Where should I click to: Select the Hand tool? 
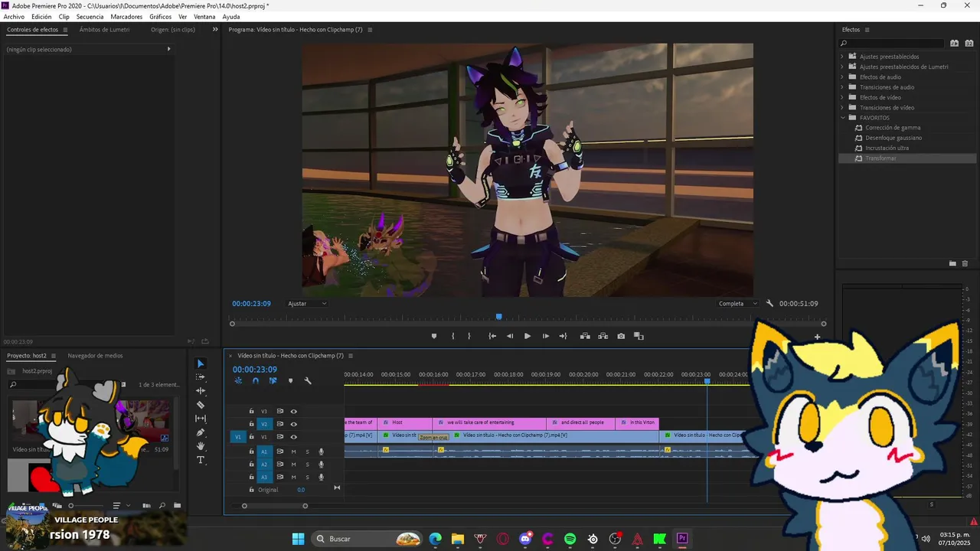pos(201,446)
